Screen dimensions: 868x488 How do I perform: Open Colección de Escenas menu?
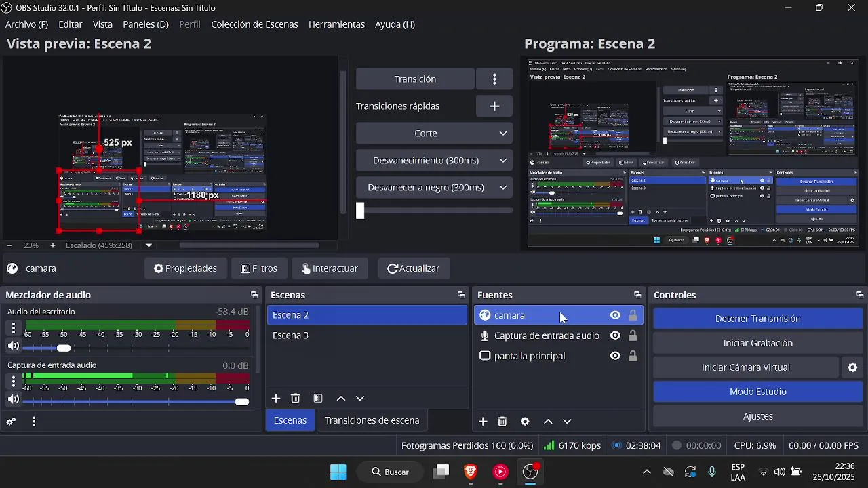[x=254, y=24]
